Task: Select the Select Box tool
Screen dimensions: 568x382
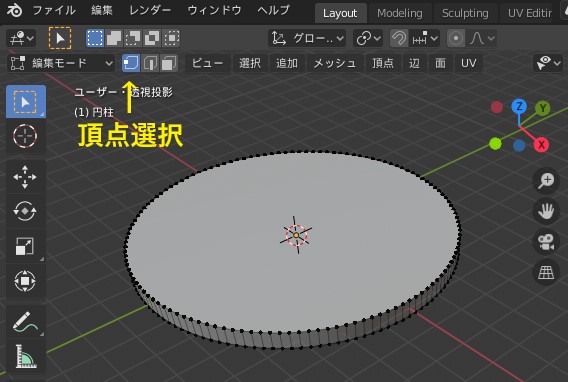Action: pyautogui.click(x=26, y=102)
